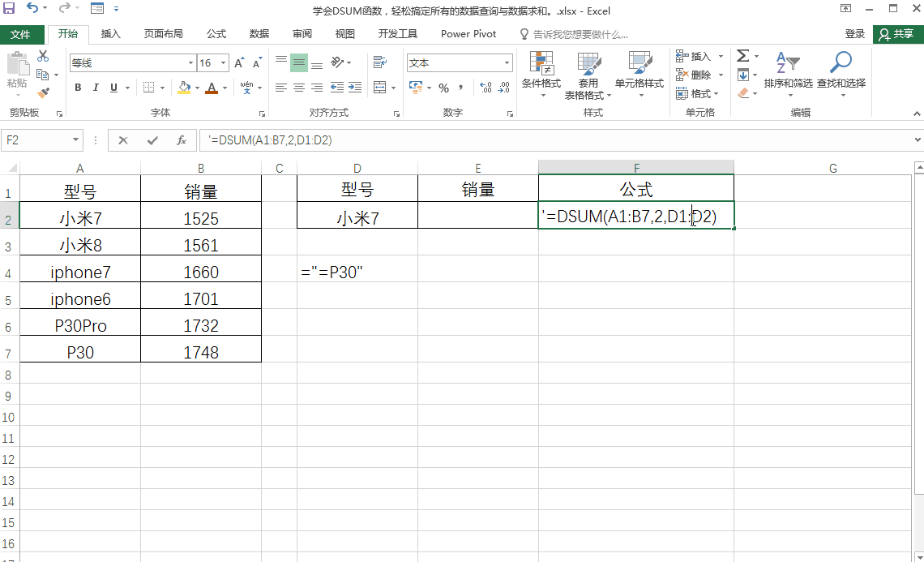
Task: Toggle center horizontal alignment
Action: tap(299, 88)
